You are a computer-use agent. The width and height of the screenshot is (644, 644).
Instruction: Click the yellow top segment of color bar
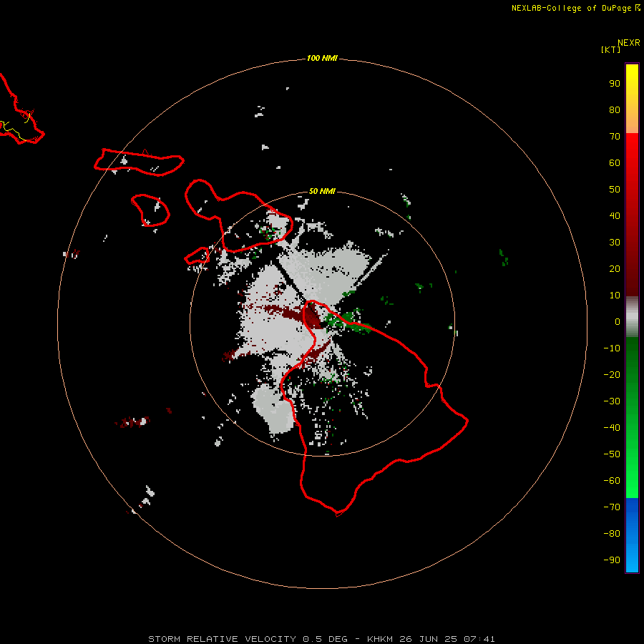(632, 98)
